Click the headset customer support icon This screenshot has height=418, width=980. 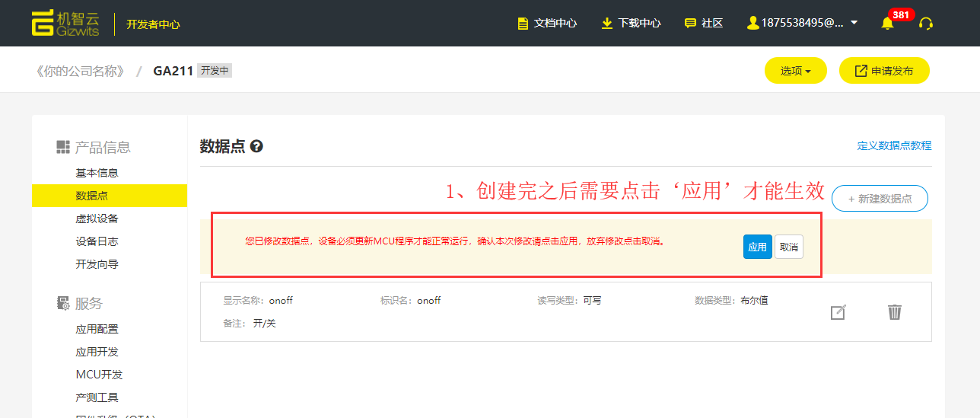[x=926, y=24]
